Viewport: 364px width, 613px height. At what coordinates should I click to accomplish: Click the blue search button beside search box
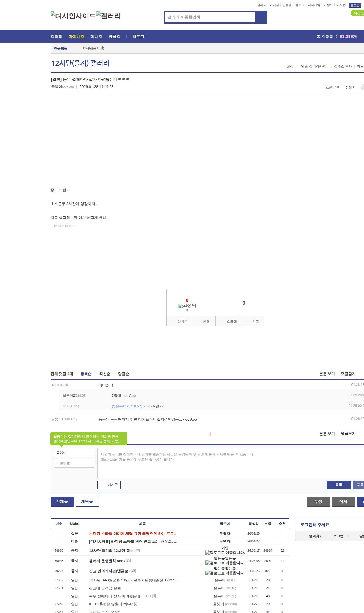click(261, 17)
